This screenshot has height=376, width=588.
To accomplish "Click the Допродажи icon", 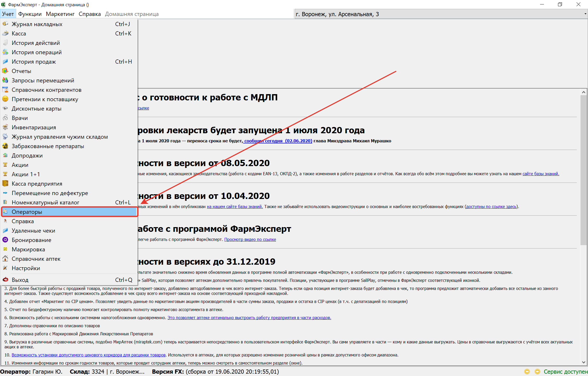I will pos(5,155).
